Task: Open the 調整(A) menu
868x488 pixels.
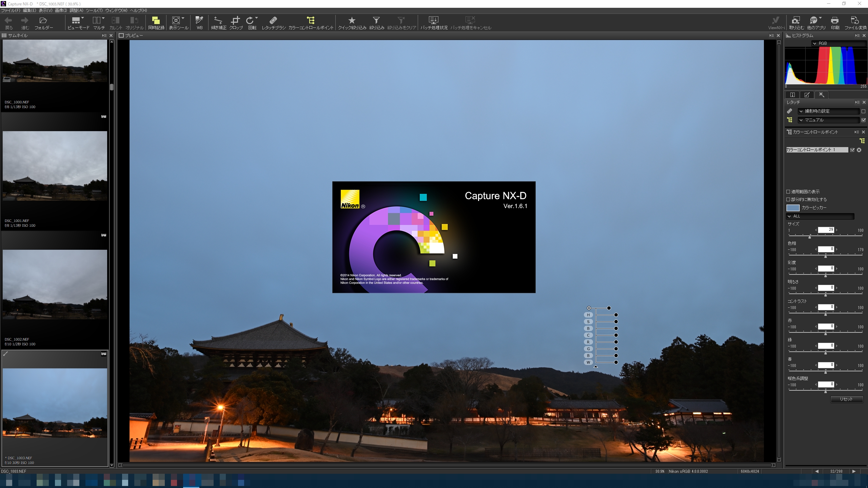Action: (x=77, y=11)
